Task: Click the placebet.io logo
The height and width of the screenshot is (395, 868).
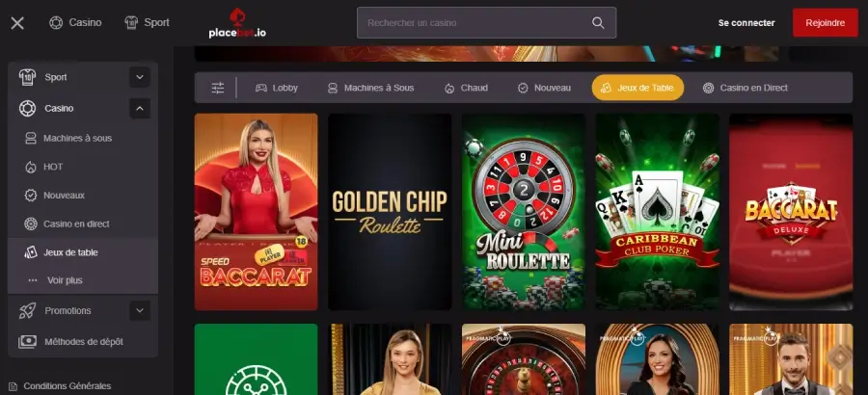Action: pos(237,23)
